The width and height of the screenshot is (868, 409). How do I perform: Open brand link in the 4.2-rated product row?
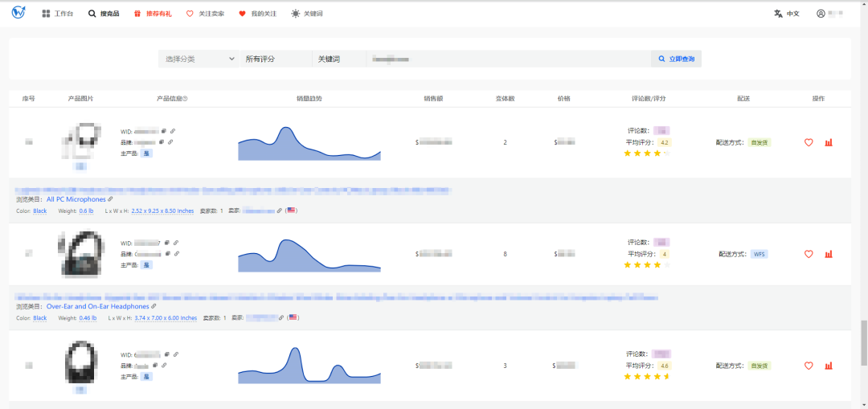click(170, 142)
